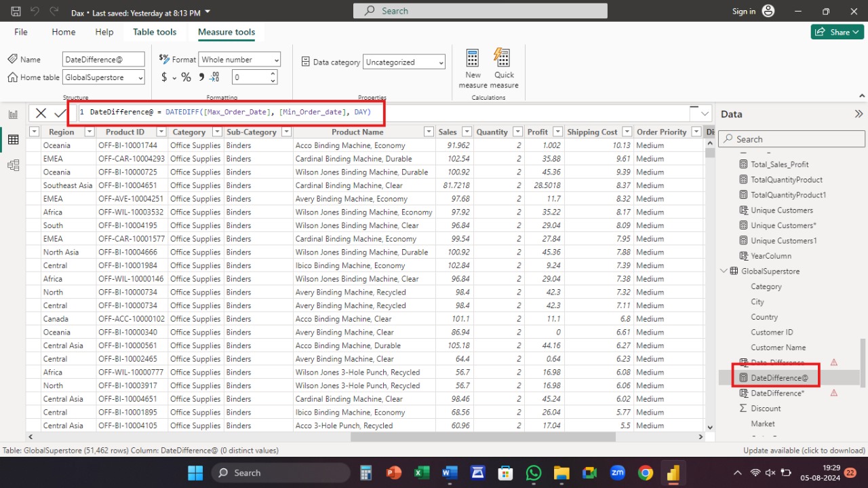The image size is (868, 488).
Task: Switch to the Table tools tab
Action: 155,32
